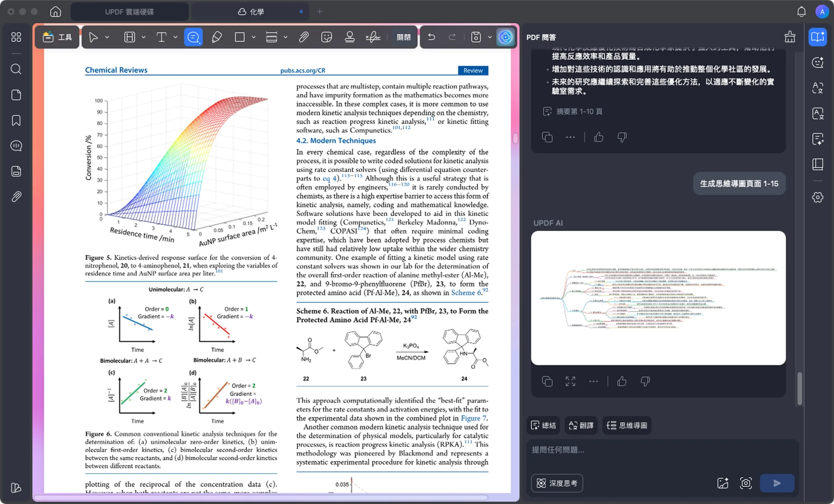The width and height of the screenshot is (834, 504).
Task: Open the sticker tool in toolbar
Action: (x=326, y=37)
